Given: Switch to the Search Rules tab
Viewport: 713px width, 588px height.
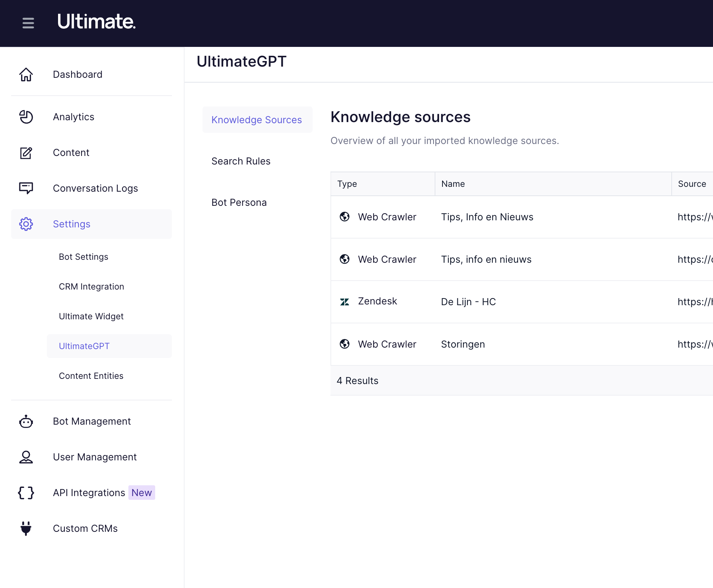Looking at the screenshot, I should point(241,161).
